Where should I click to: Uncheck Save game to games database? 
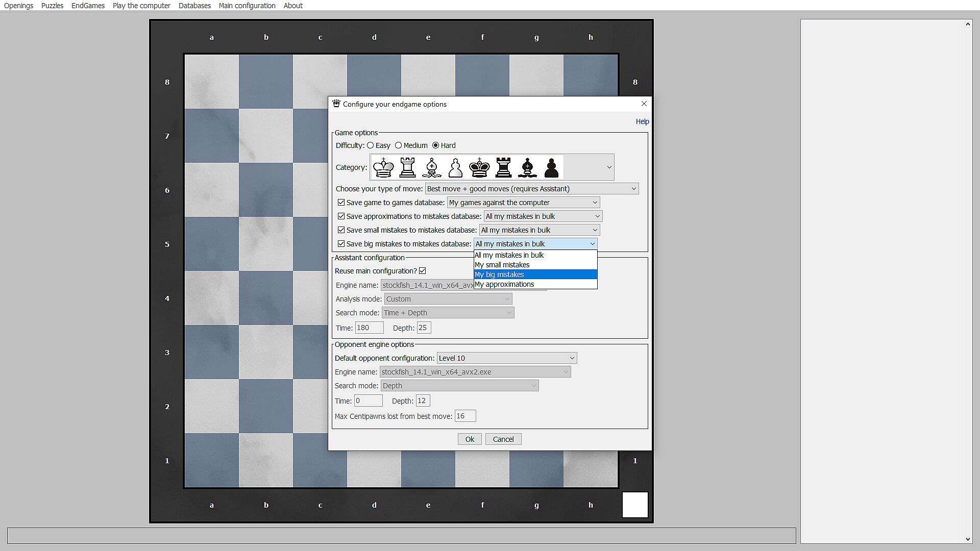click(341, 203)
